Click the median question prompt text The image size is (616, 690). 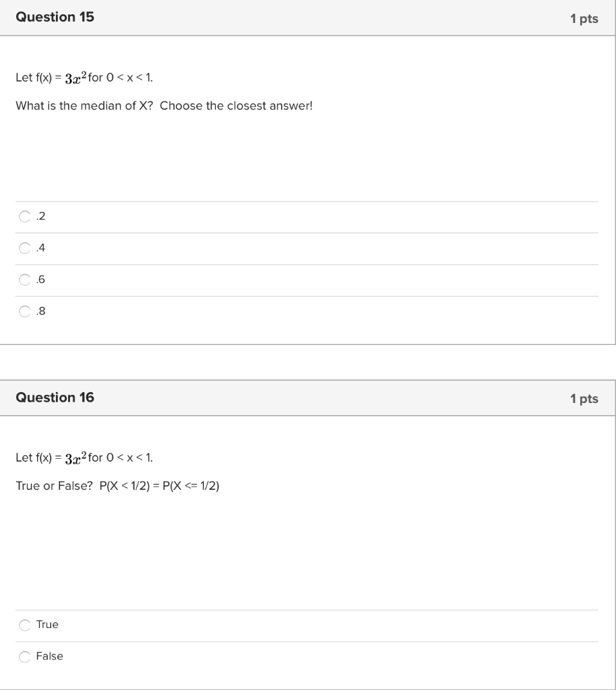coord(163,106)
